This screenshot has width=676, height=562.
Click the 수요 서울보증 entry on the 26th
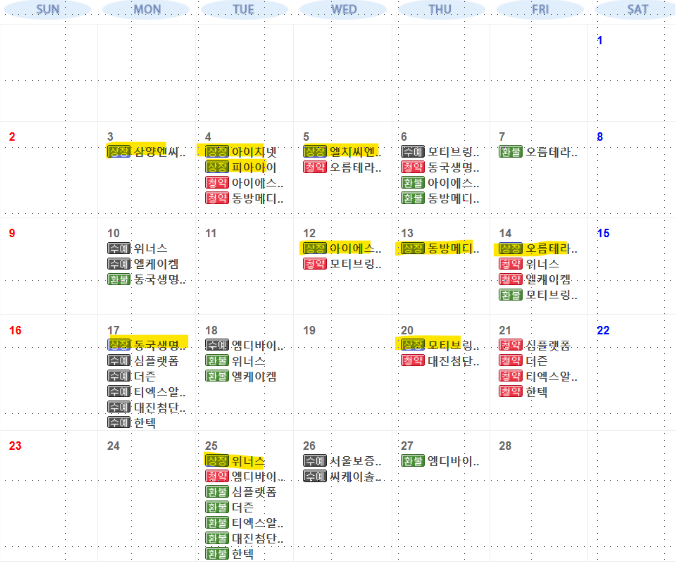[342, 461]
